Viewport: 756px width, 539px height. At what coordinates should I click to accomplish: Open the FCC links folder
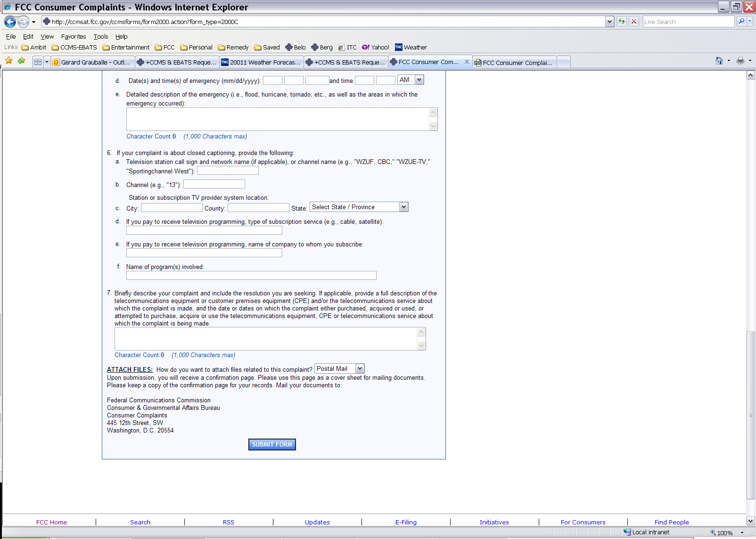pyautogui.click(x=164, y=47)
